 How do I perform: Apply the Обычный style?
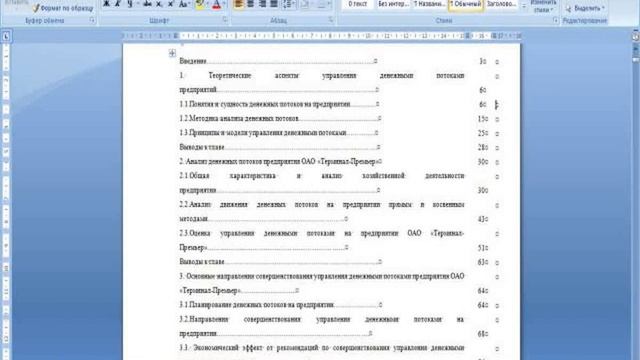pyautogui.click(x=465, y=4)
